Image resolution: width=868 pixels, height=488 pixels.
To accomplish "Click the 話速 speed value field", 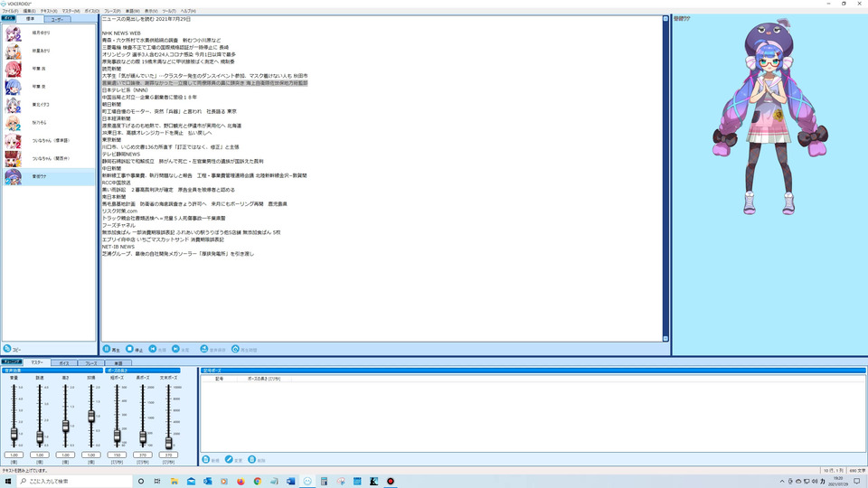I will (40, 455).
